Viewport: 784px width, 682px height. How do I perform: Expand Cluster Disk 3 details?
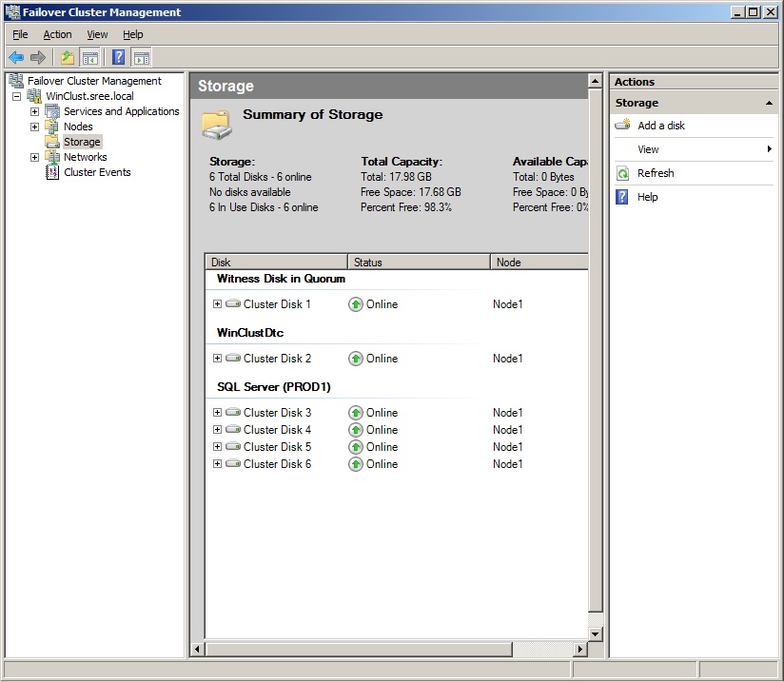(x=217, y=413)
